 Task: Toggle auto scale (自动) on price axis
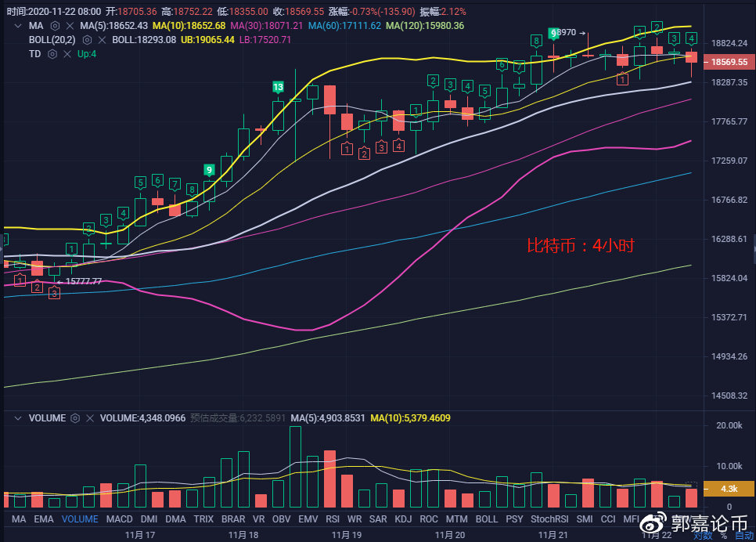click(x=743, y=537)
